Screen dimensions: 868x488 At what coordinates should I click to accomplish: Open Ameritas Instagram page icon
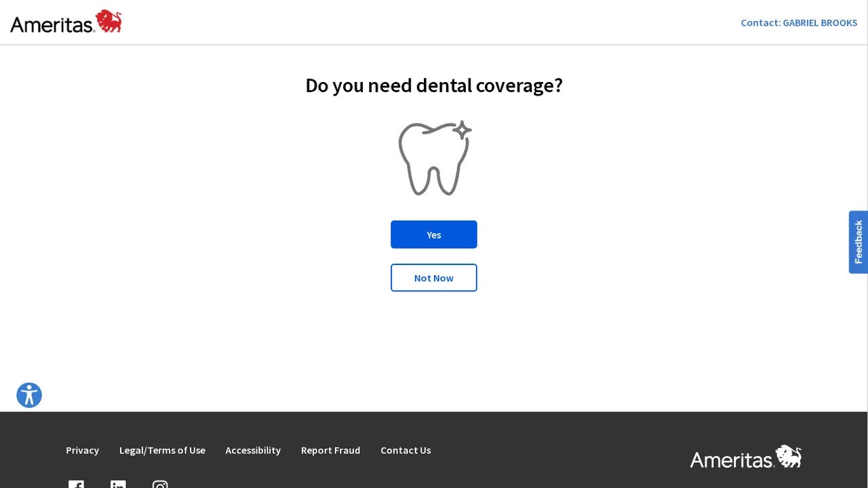(160, 484)
